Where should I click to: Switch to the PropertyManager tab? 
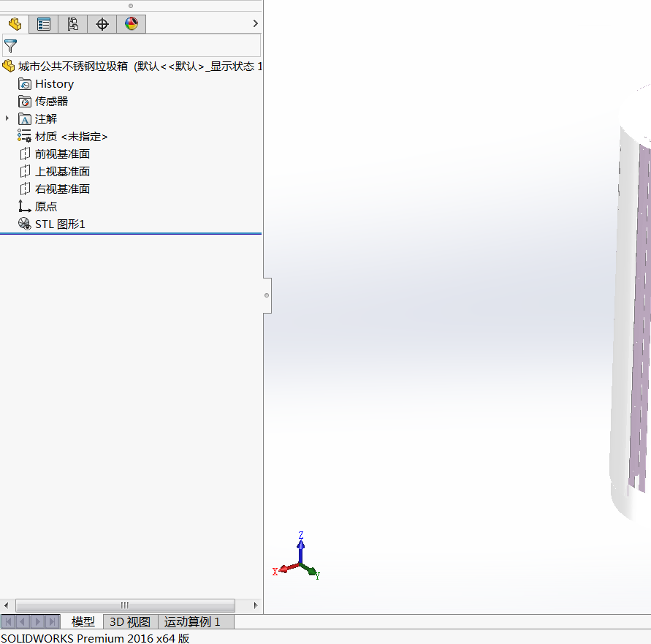pyautogui.click(x=44, y=24)
